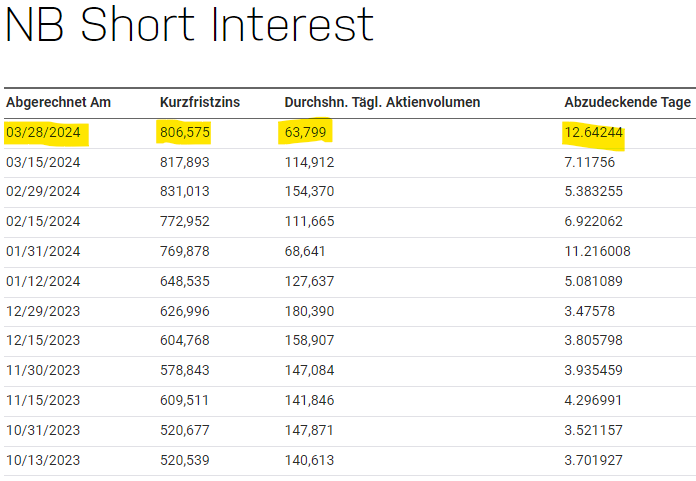Click volume value 68,641
This screenshot has width=696, height=481.
tap(305, 252)
